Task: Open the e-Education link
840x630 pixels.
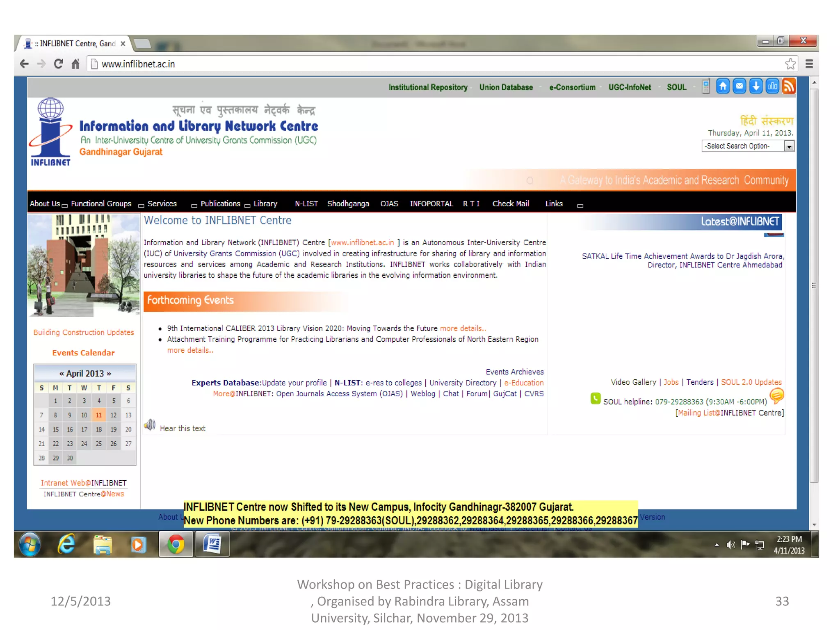Action: coord(524,383)
